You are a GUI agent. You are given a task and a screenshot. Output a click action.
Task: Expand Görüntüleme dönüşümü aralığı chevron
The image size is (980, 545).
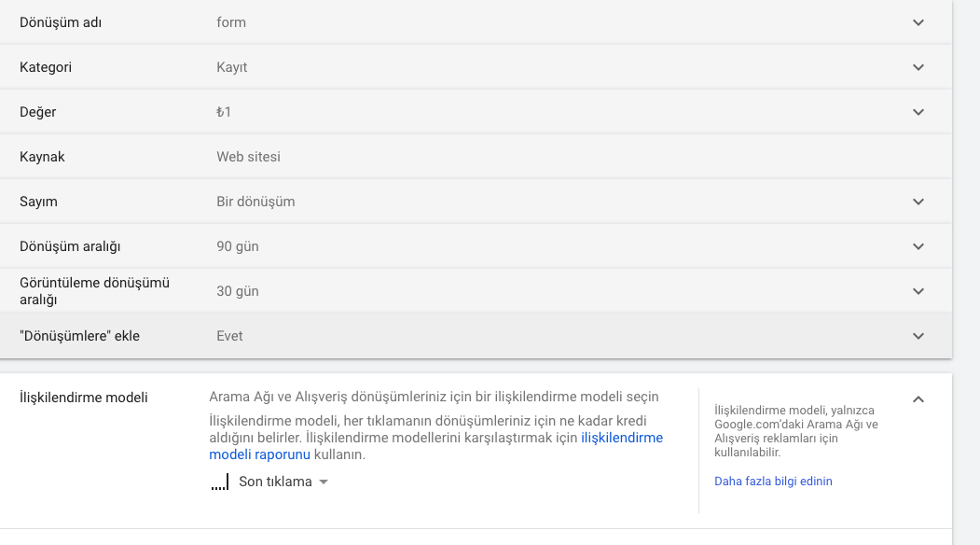point(918,291)
